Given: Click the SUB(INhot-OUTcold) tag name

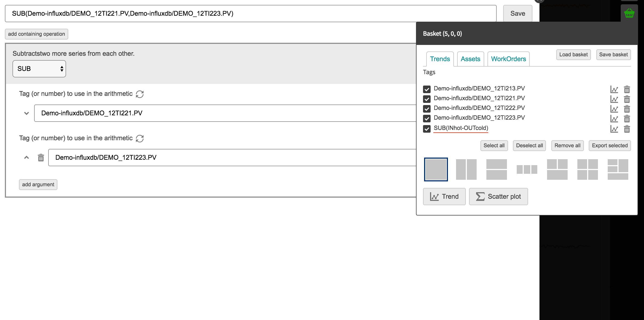Looking at the screenshot, I should click(x=461, y=128).
